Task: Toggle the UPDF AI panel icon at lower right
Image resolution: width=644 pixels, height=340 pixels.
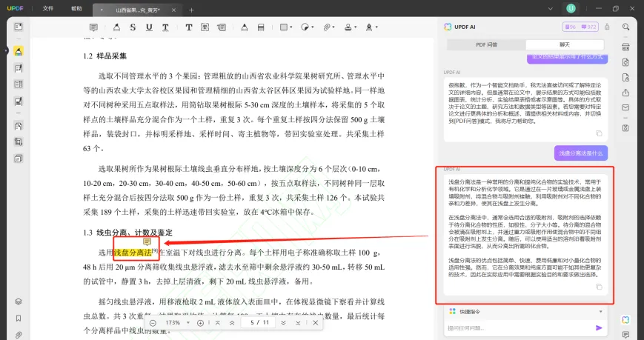Action: click(625, 320)
